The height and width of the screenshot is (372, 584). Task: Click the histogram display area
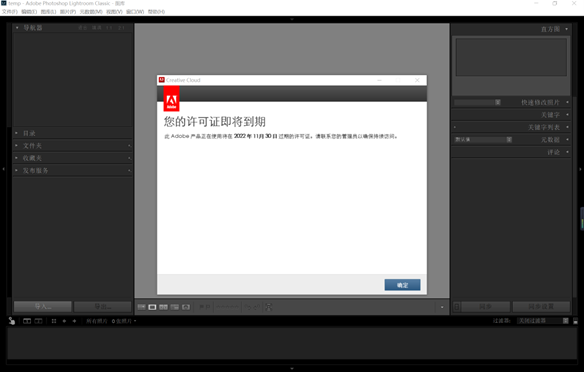(511, 57)
